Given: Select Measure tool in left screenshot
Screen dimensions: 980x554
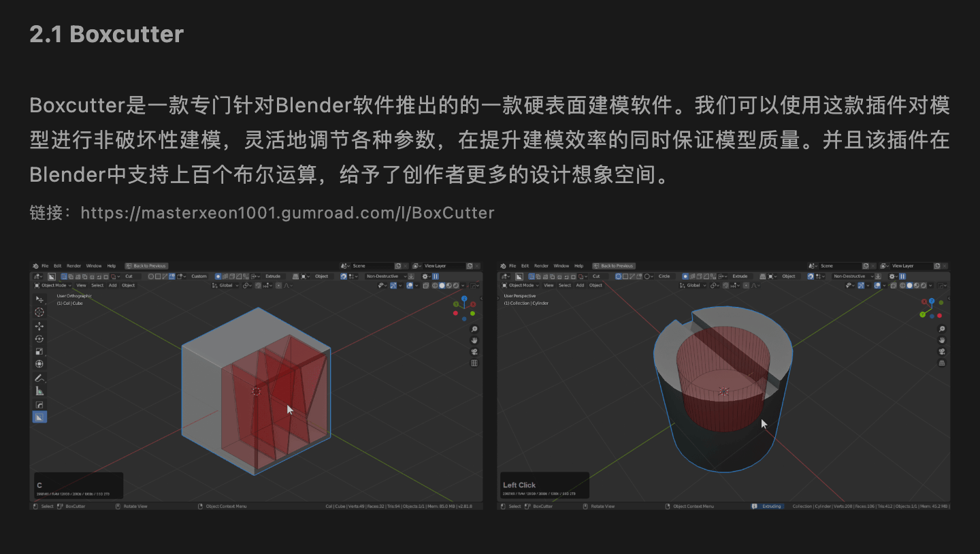Looking at the screenshot, I should (39, 391).
